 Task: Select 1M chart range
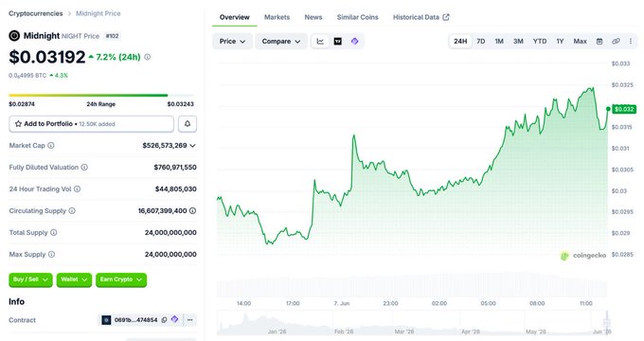(x=499, y=41)
